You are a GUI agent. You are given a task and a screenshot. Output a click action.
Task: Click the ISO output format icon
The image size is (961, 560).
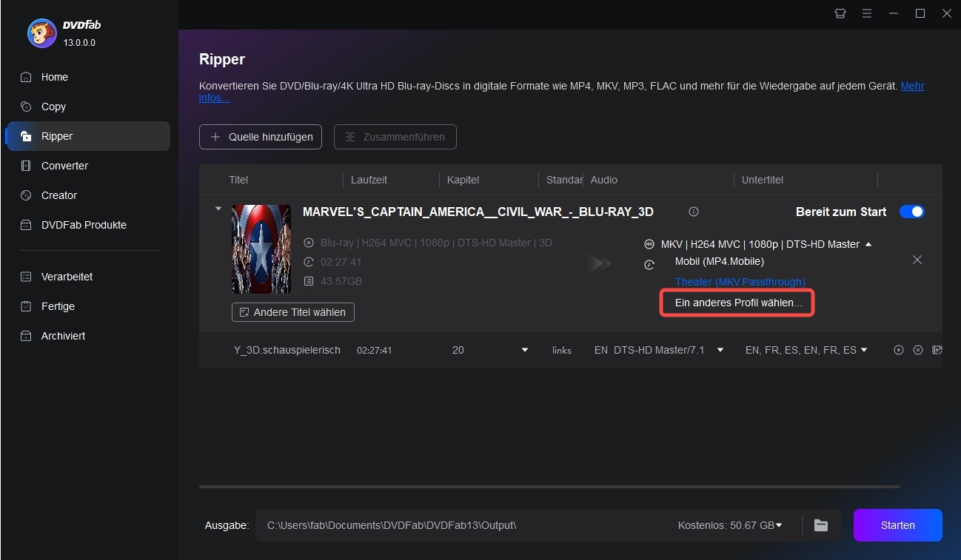pos(649,244)
